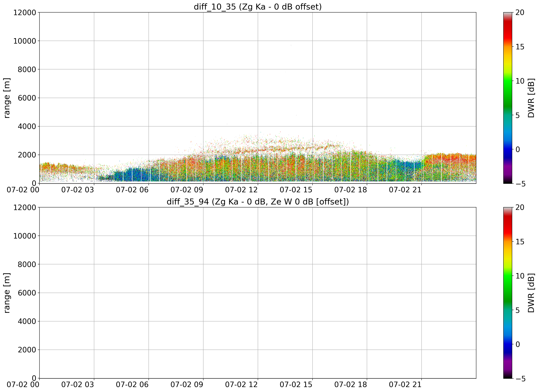Click the top plot radar data area
The width and height of the screenshot is (539, 392).
coord(258,98)
